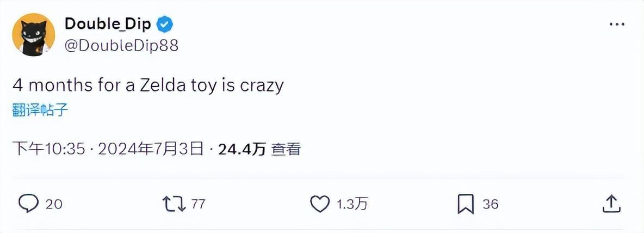The height and width of the screenshot is (233, 644).
Task: Click the black cat profile avatar
Action: (x=33, y=35)
